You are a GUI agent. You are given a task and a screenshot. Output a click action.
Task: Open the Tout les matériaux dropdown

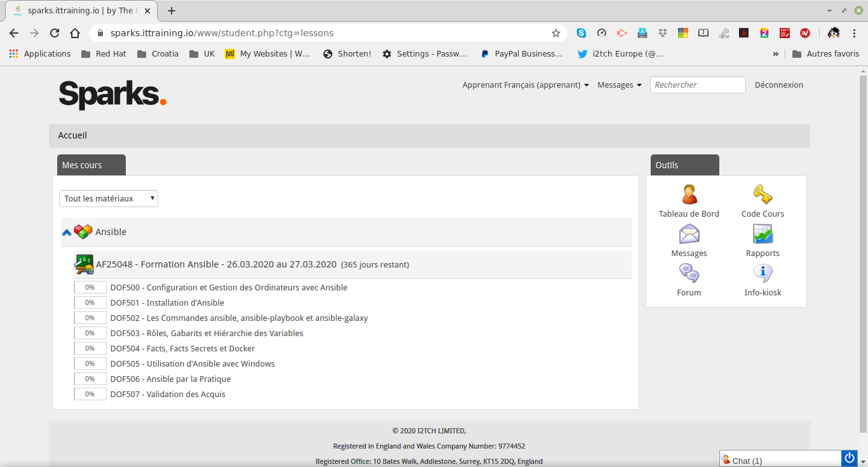tap(109, 199)
